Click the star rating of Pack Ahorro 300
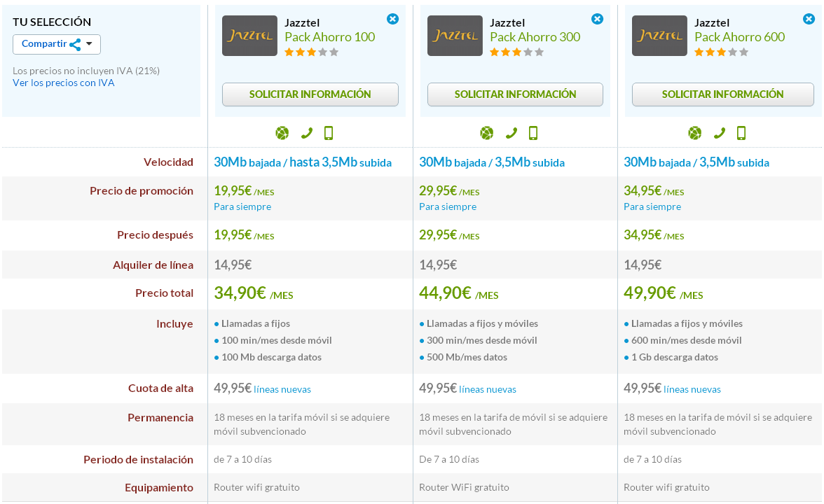The image size is (824, 504). point(516,52)
